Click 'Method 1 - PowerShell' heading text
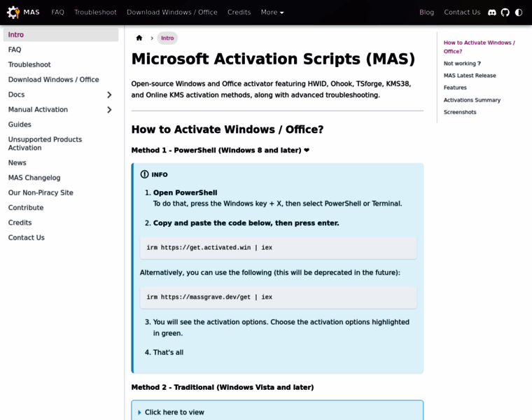Image resolution: width=532 pixels, height=420 pixels. [220, 150]
